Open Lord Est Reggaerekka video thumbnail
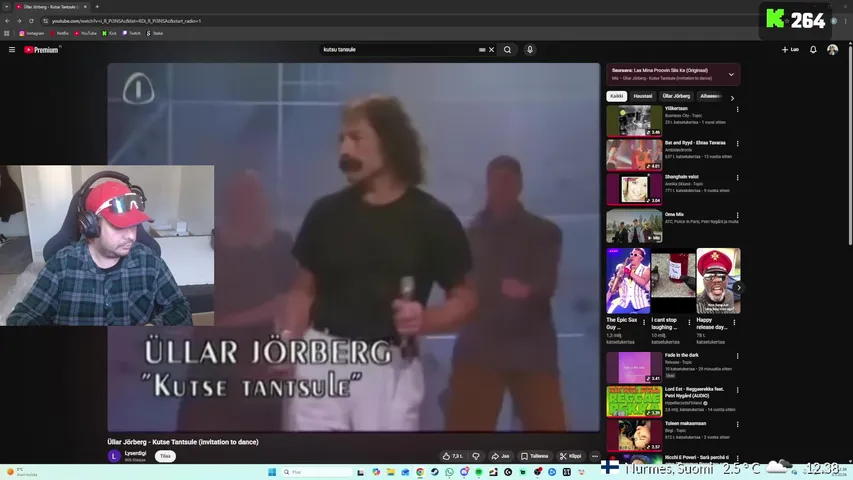Viewport: 853px width, 480px height. coord(634,401)
